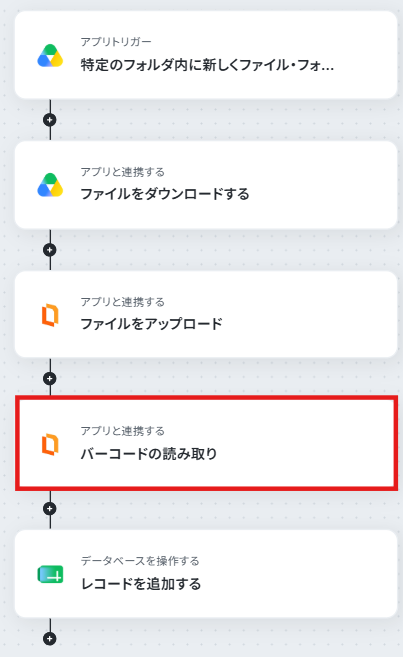Click the データベースを操作する label
The image size is (403, 657).
[x=140, y=561]
